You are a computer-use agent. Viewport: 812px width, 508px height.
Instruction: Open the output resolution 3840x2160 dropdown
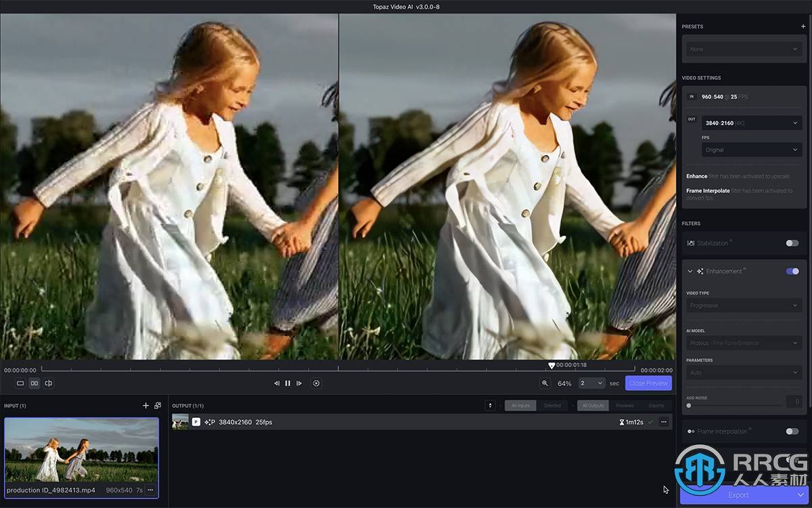click(751, 123)
